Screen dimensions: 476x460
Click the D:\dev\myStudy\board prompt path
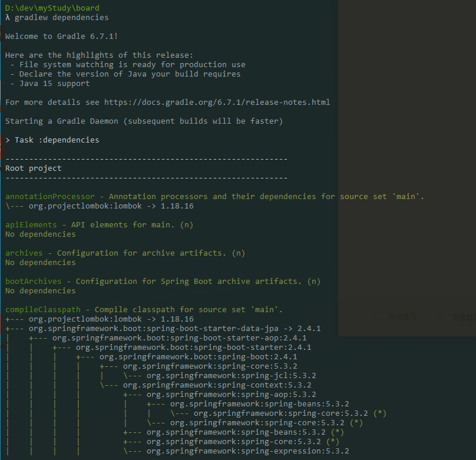52,8
